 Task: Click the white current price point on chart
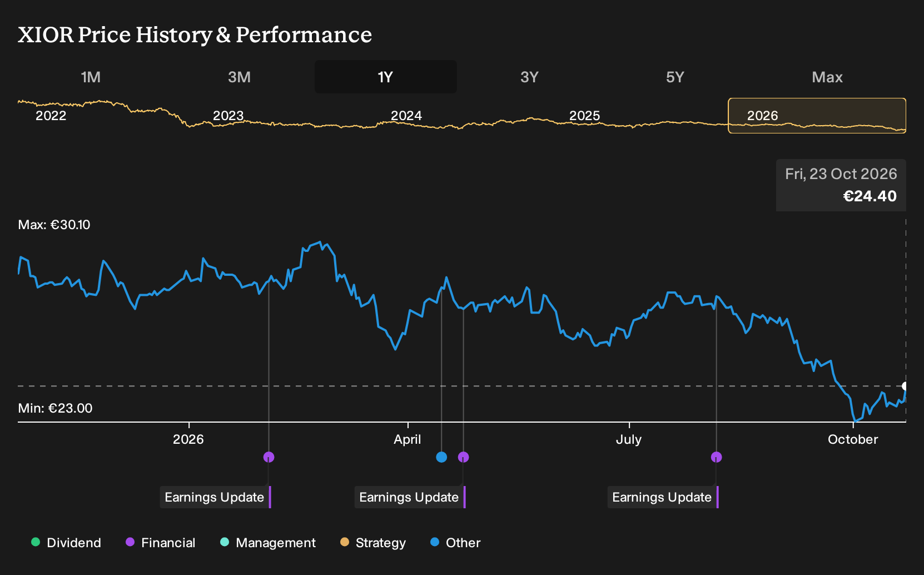click(905, 386)
